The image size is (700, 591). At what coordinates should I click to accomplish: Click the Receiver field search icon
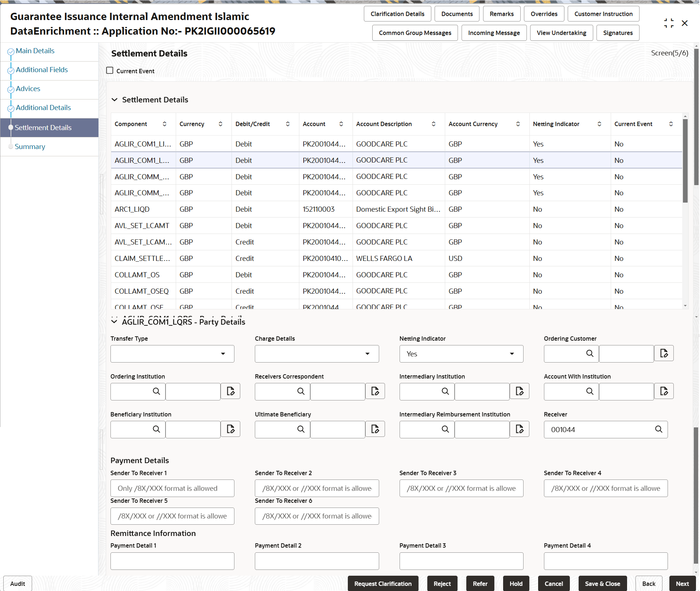[658, 429]
